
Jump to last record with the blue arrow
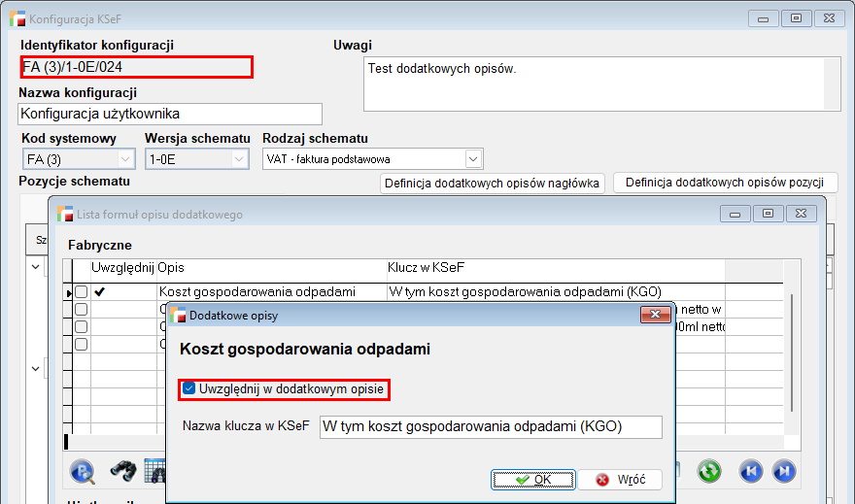point(783,471)
